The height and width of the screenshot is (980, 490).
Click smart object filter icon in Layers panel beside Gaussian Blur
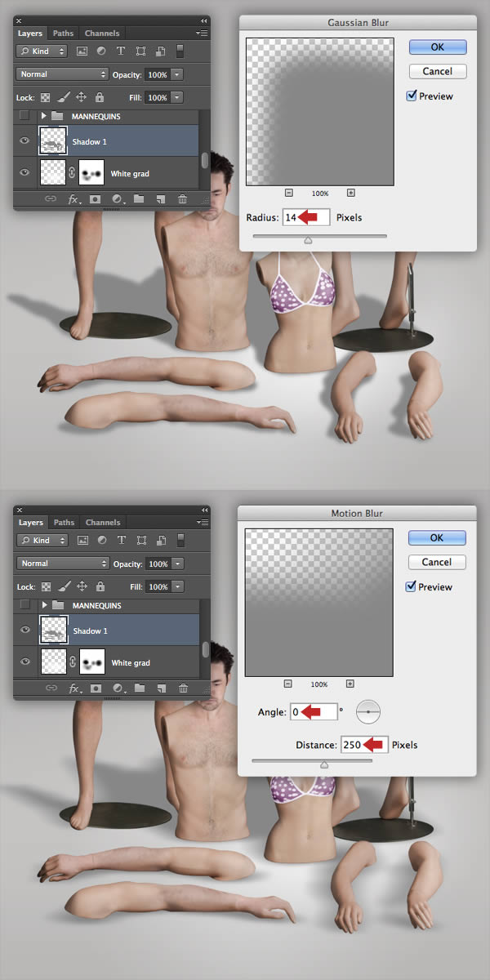pos(160,51)
